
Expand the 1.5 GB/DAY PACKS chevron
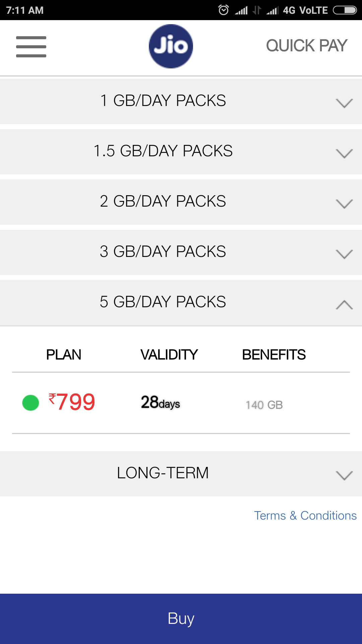coord(344,153)
